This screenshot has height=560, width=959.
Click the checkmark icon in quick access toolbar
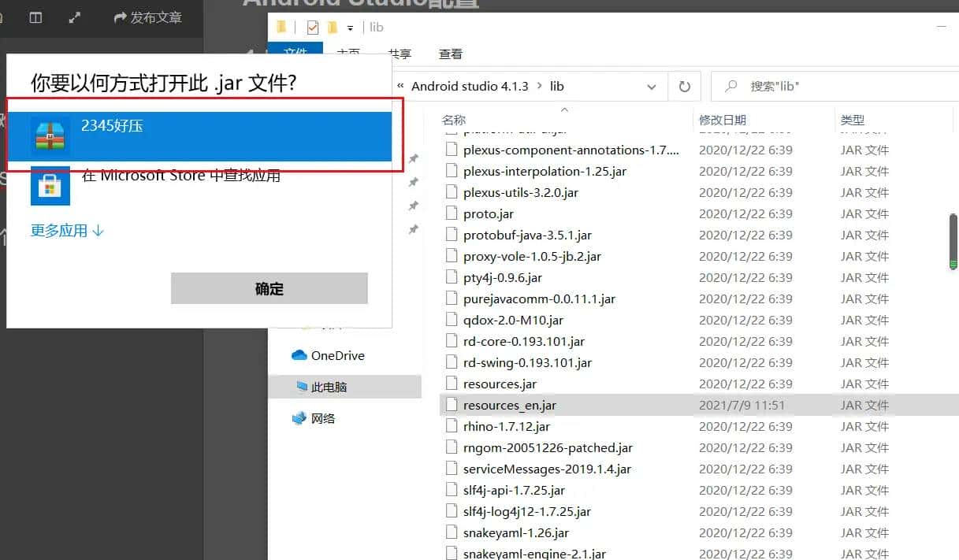click(x=312, y=26)
